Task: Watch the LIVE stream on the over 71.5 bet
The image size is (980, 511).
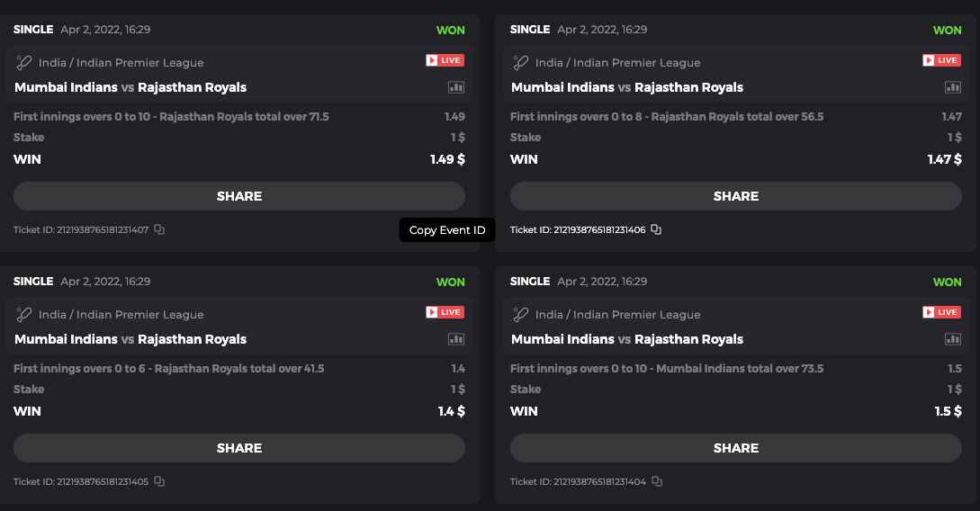Action: pyautogui.click(x=445, y=60)
